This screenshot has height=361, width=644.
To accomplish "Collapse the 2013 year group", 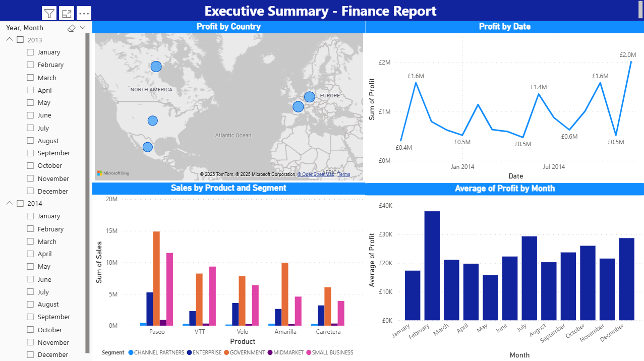I will [10, 39].
